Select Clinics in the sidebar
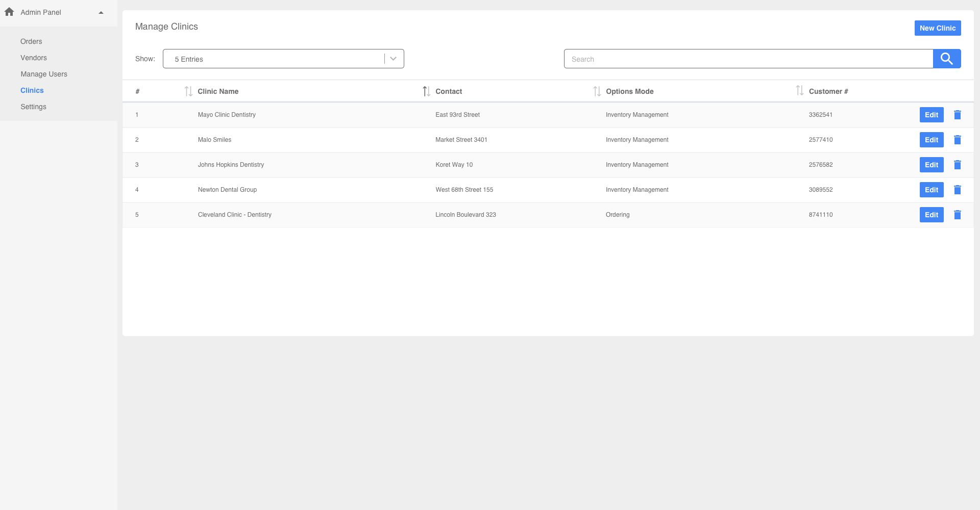980x510 pixels. click(32, 90)
